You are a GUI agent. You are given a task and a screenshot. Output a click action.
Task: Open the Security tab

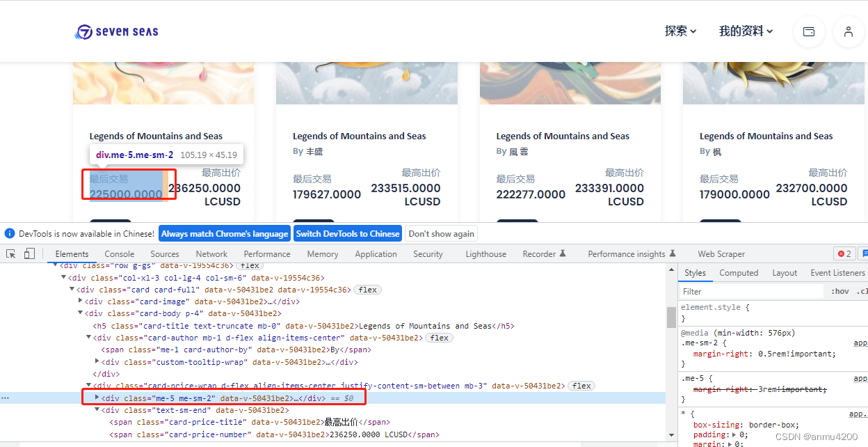[428, 254]
